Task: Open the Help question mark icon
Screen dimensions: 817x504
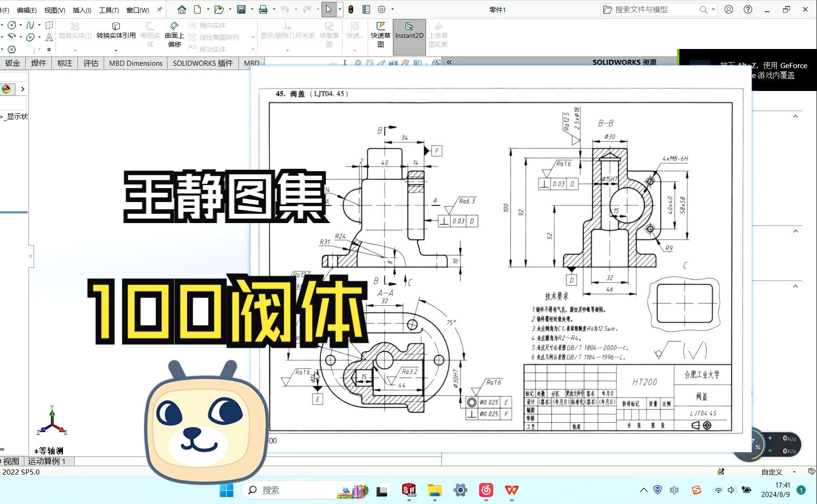Action: pos(748,9)
